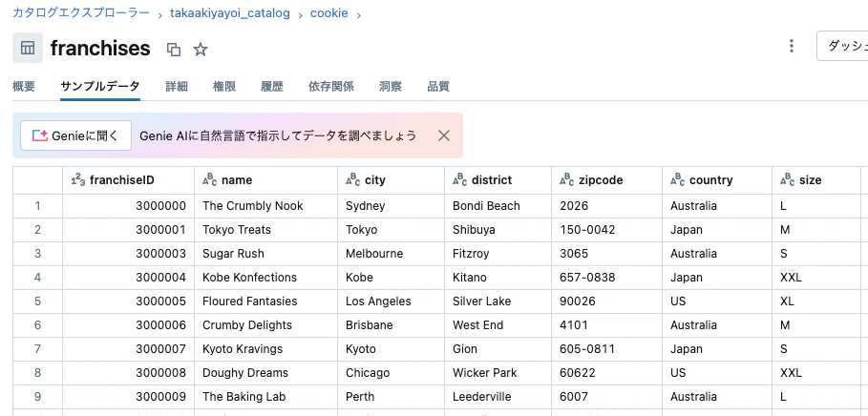Click the Melbourne city cell
The image size is (868, 416).
coord(391,254)
